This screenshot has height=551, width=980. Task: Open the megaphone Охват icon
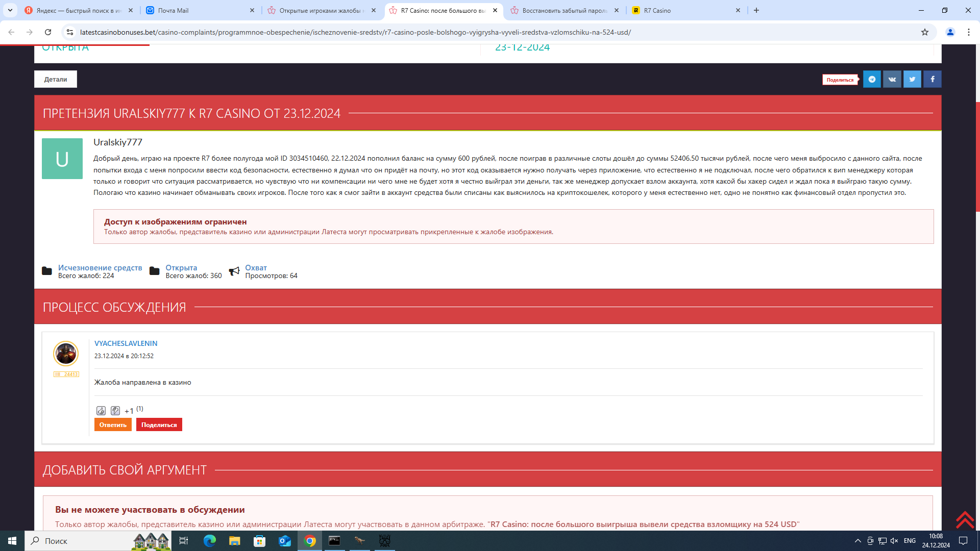[234, 271]
